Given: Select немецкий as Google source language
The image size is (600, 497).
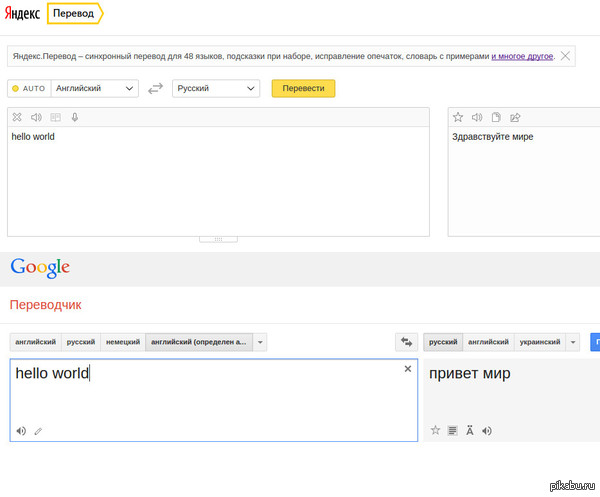Looking at the screenshot, I should (123, 342).
